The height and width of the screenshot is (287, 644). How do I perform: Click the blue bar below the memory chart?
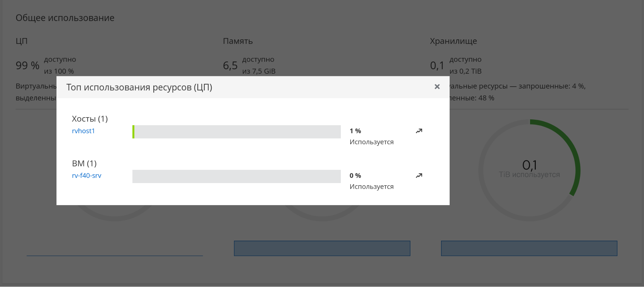322,248
